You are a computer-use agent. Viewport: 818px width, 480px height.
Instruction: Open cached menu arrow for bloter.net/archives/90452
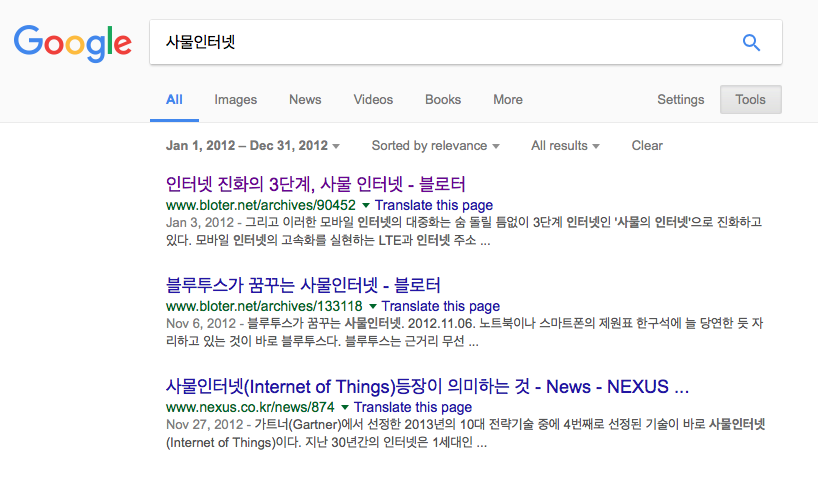pos(366,206)
